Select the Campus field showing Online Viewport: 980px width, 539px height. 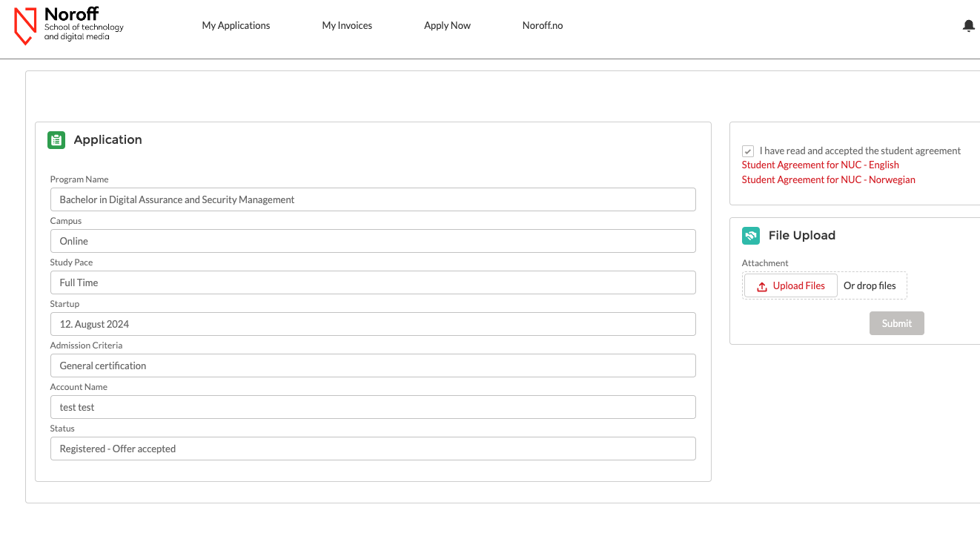[373, 240]
